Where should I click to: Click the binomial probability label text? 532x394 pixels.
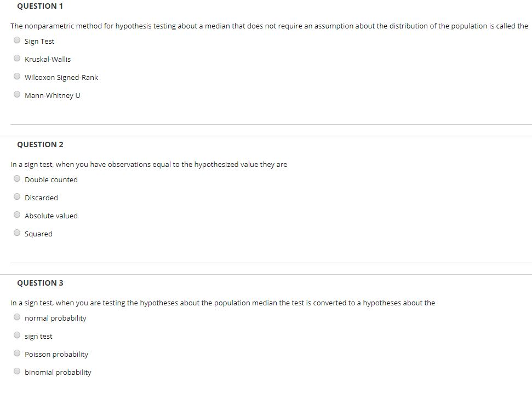pyautogui.click(x=58, y=372)
